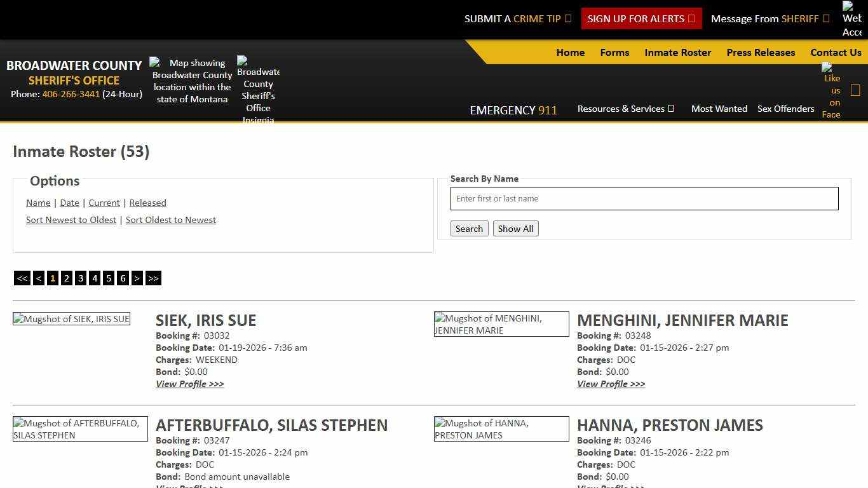Click the Enter first or last name field

[x=644, y=198]
